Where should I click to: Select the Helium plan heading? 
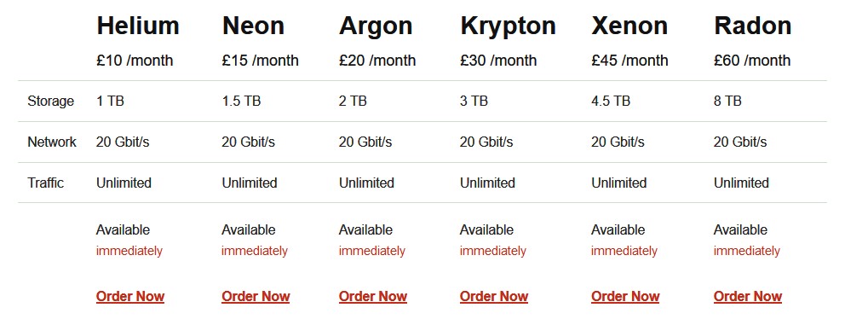pos(138,26)
